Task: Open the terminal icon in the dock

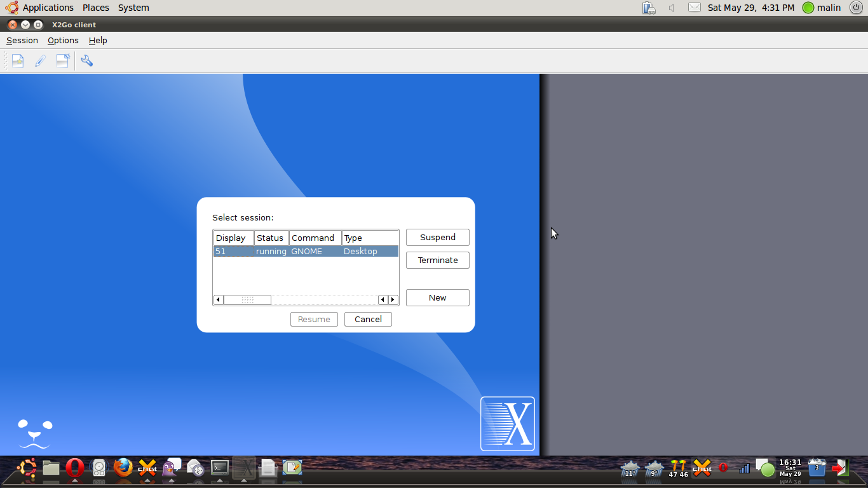Action: (x=220, y=468)
